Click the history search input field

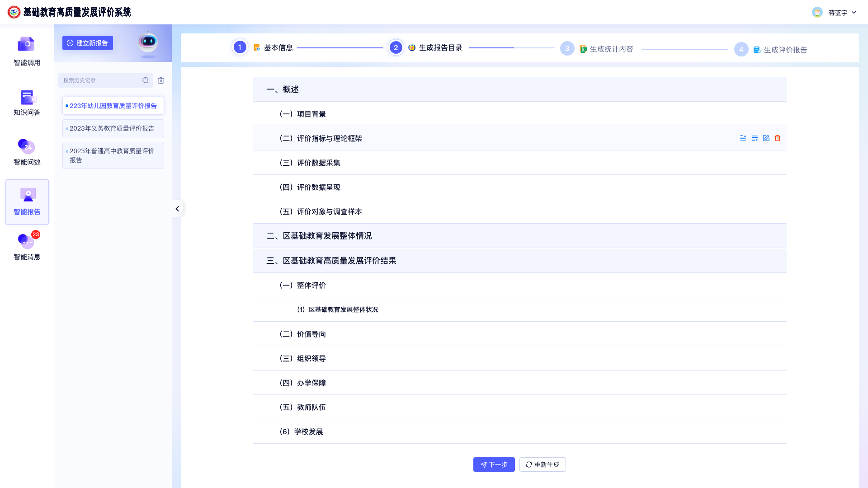point(102,80)
